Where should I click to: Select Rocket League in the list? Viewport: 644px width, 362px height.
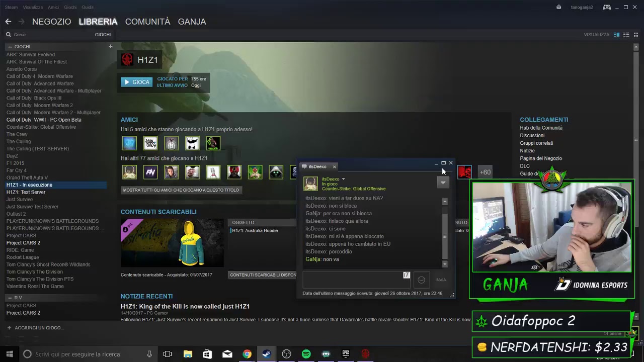(x=23, y=257)
